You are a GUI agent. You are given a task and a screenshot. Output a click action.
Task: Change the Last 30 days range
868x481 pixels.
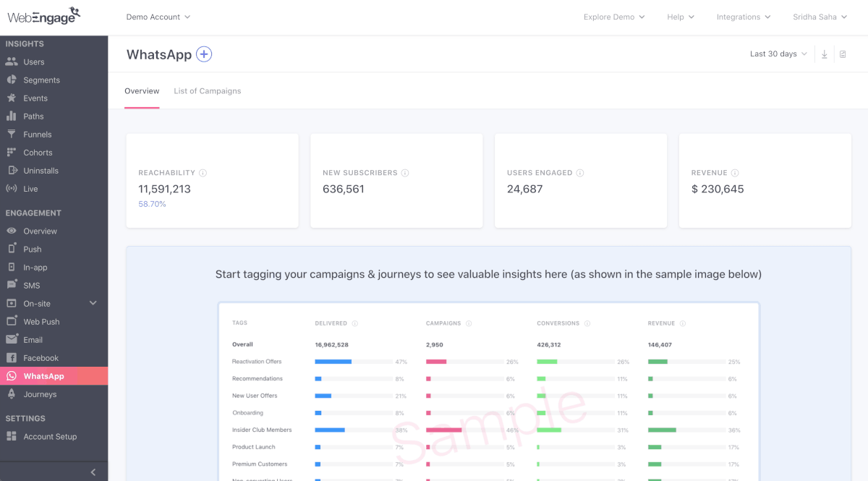[778, 54]
